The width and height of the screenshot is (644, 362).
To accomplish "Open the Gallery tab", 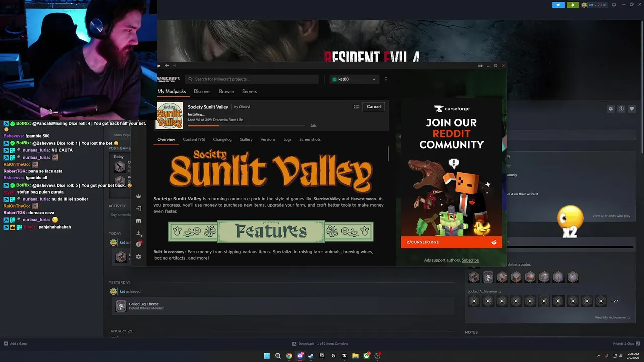I will (x=246, y=139).
